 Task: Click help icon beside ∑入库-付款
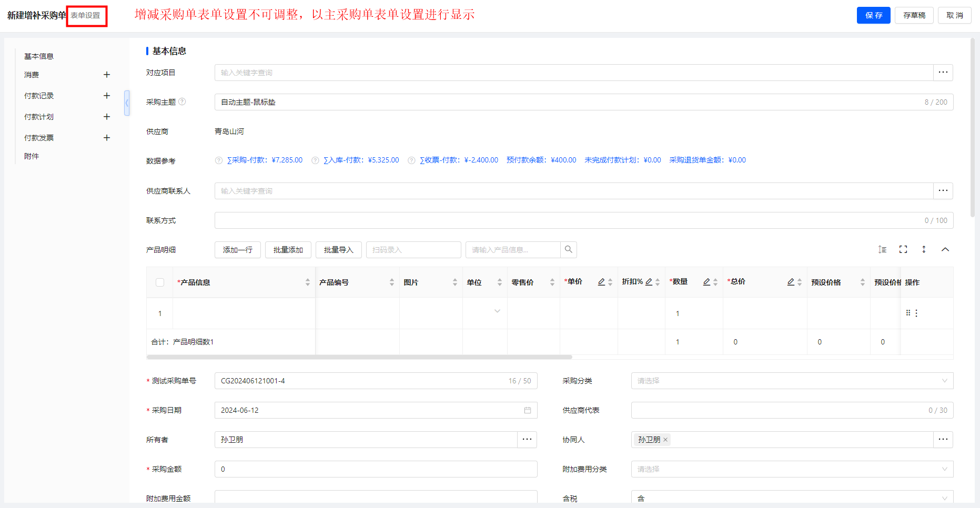(315, 160)
